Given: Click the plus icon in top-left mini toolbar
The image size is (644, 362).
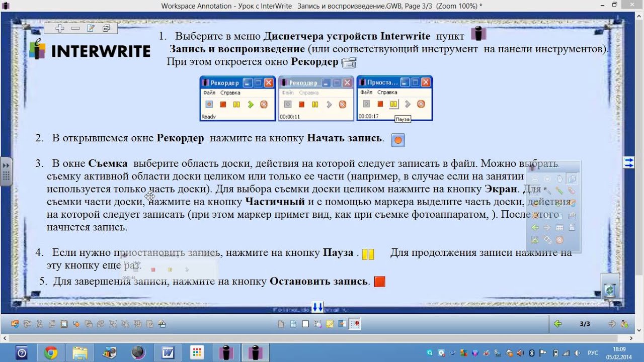Looking at the screenshot, I should 60,28.
